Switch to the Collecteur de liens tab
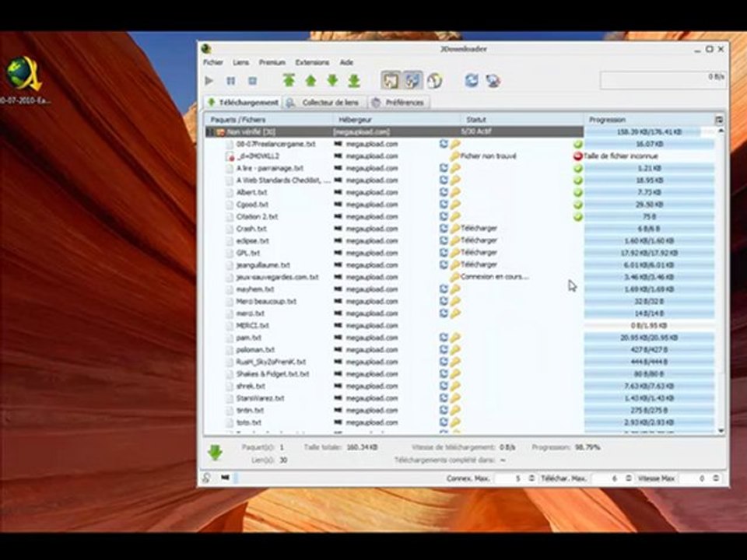 pos(325,103)
